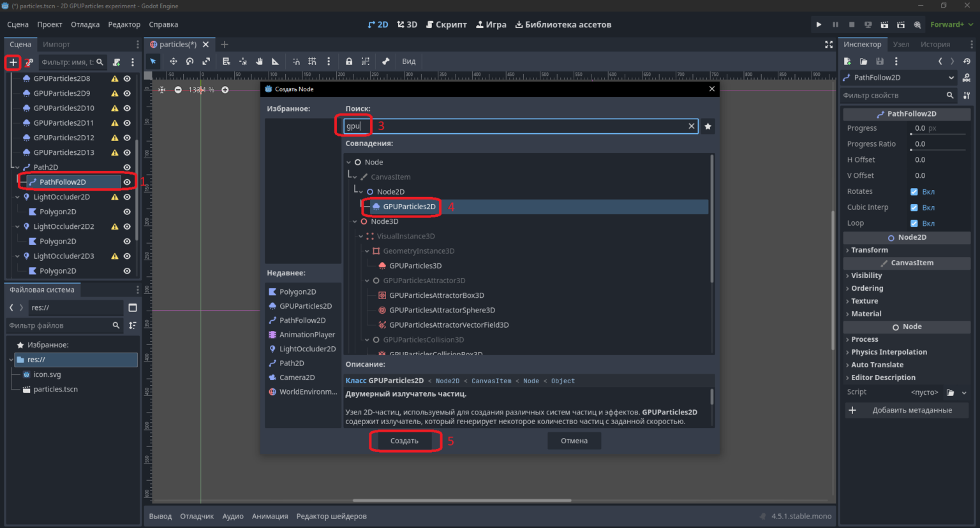The width and height of the screenshot is (980, 528).
Task: Uncheck the Cubic Interp checkbox
Action: coord(914,208)
